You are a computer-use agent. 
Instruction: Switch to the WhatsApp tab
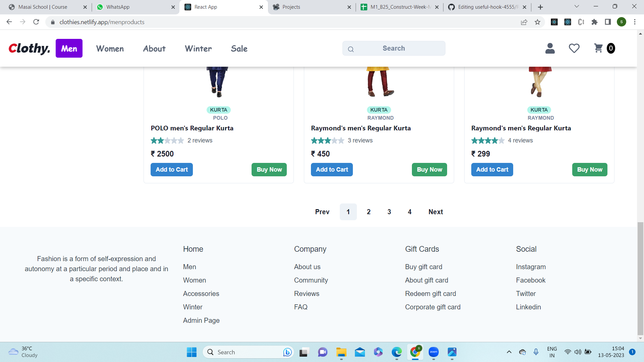(131, 7)
